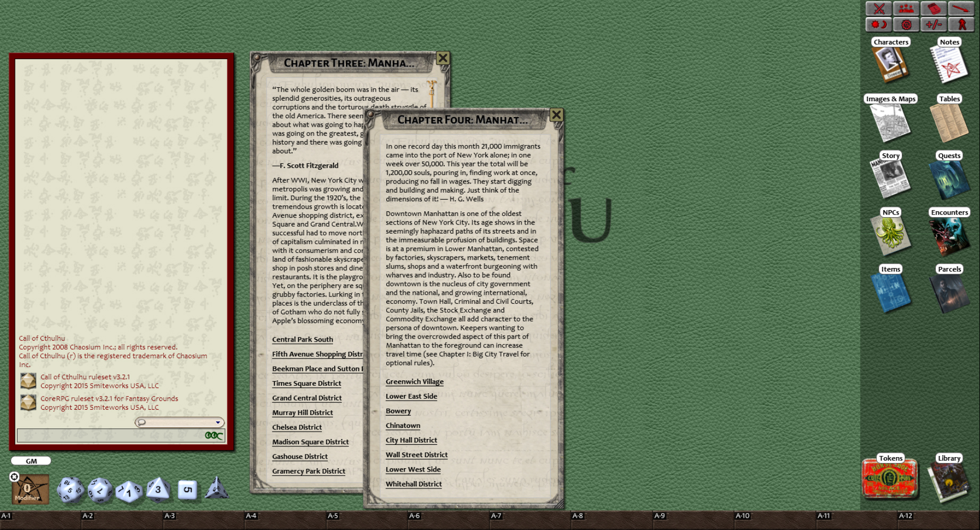Open the module activation book icon
Image resolution: width=980 pixels, height=530 pixels.
point(934,9)
